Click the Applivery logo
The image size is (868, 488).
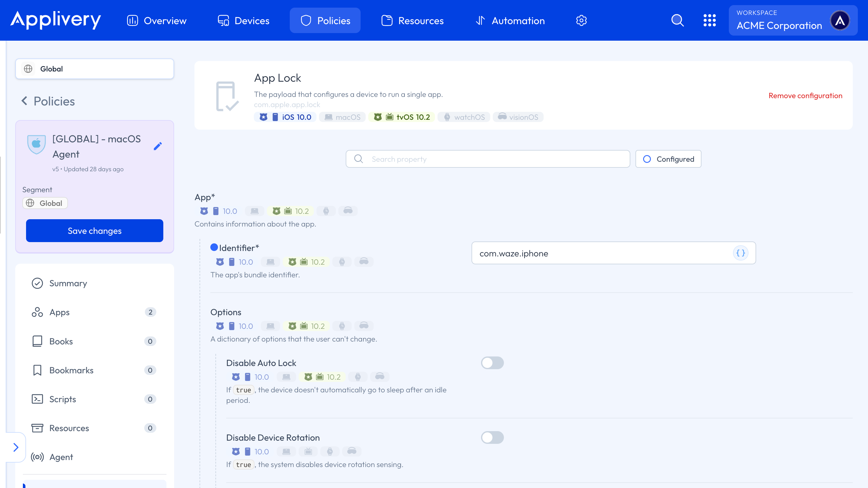(x=56, y=20)
